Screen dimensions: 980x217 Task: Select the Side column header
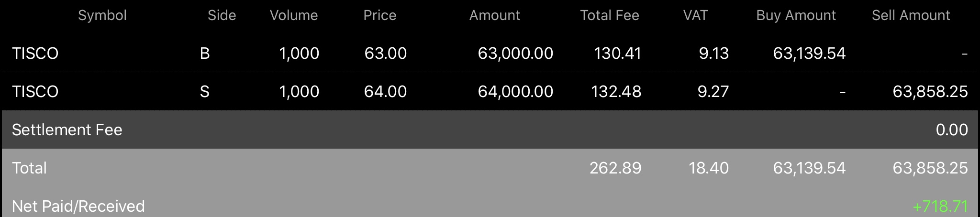[222, 15]
